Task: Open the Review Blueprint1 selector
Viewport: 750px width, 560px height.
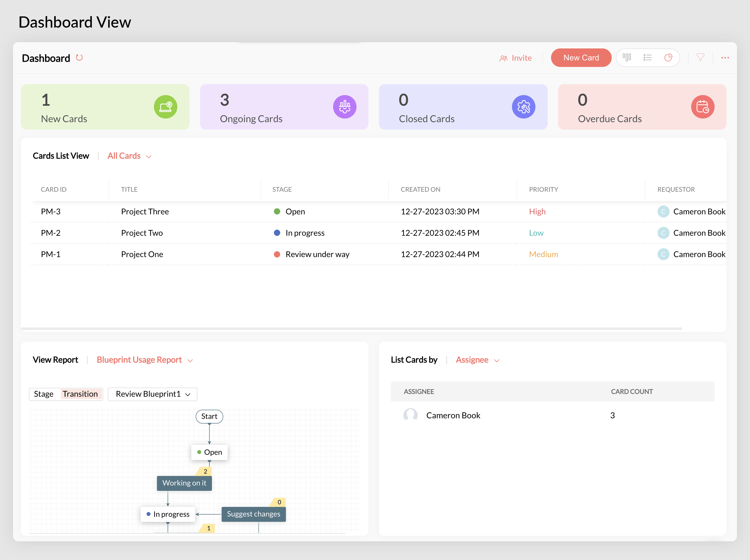Action: tap(153, 394)
